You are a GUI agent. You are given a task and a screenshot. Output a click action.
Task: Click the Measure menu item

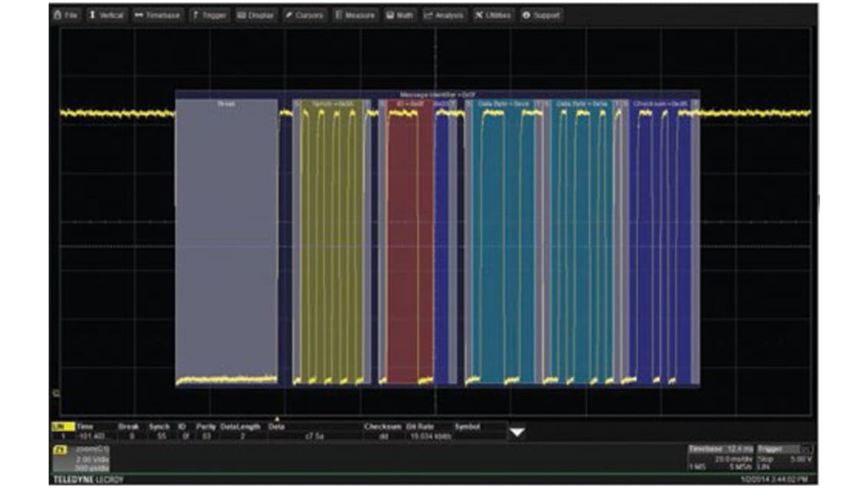355,15
